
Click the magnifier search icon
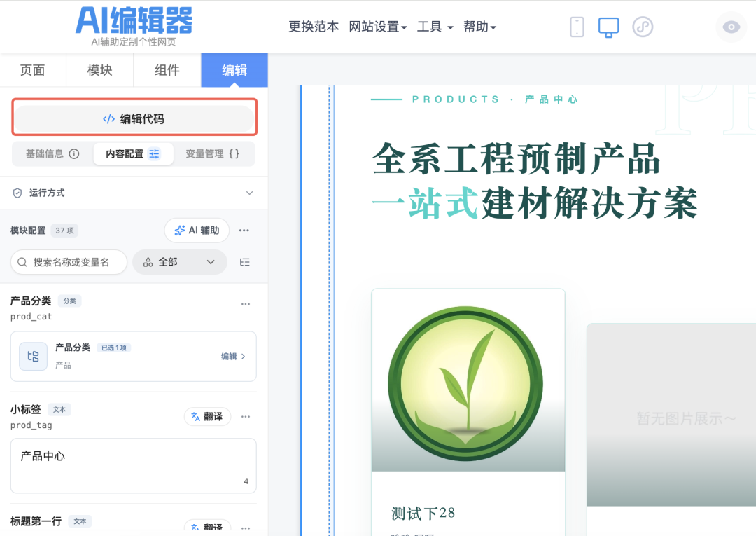coord(22,262)
